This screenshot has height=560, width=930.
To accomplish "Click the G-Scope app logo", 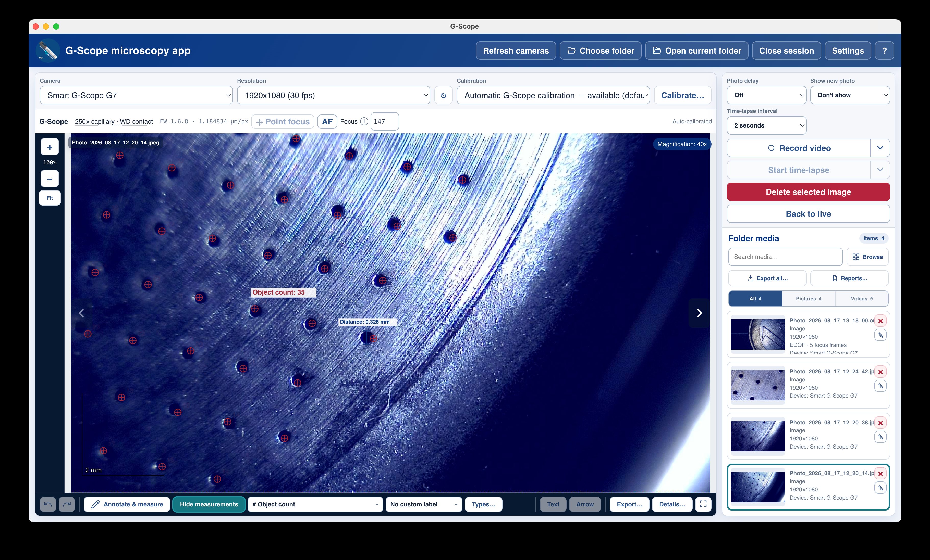I will 48,50.
